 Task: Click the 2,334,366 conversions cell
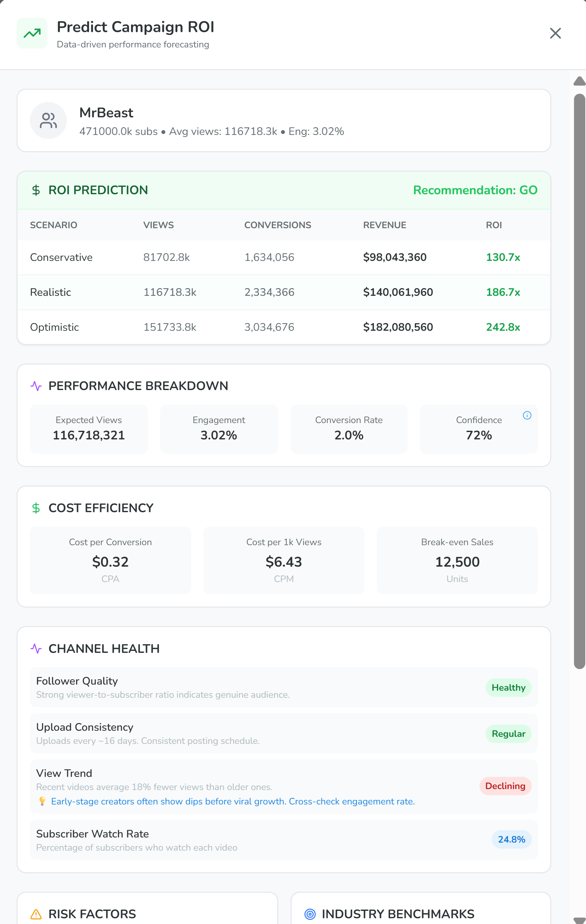coord(269,292)
